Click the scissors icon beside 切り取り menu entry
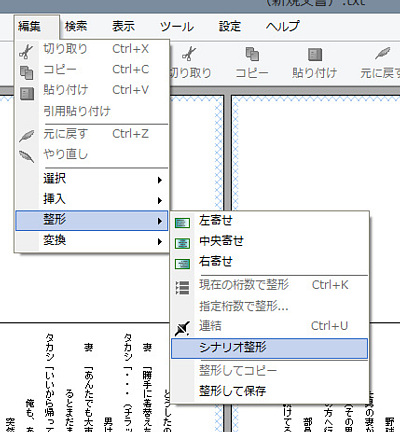 [x=26, y=52]
